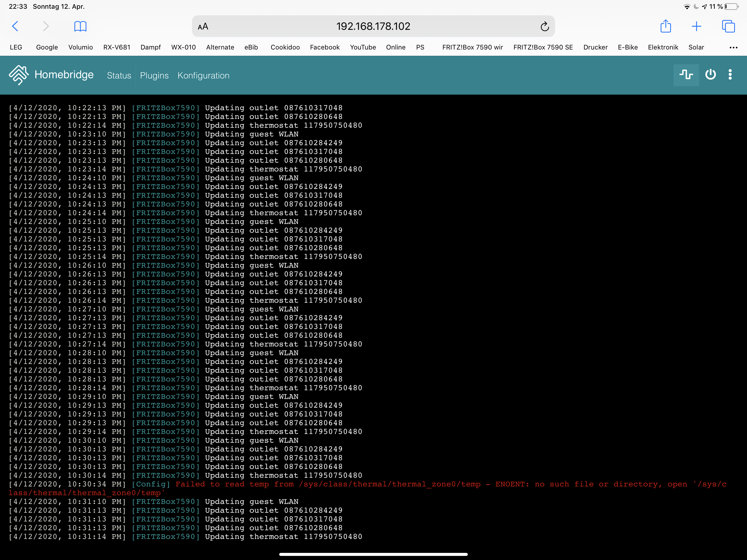747x560 pixels.
Task: Open the Safari bookmarks book icon
Action: coord(80,26)
